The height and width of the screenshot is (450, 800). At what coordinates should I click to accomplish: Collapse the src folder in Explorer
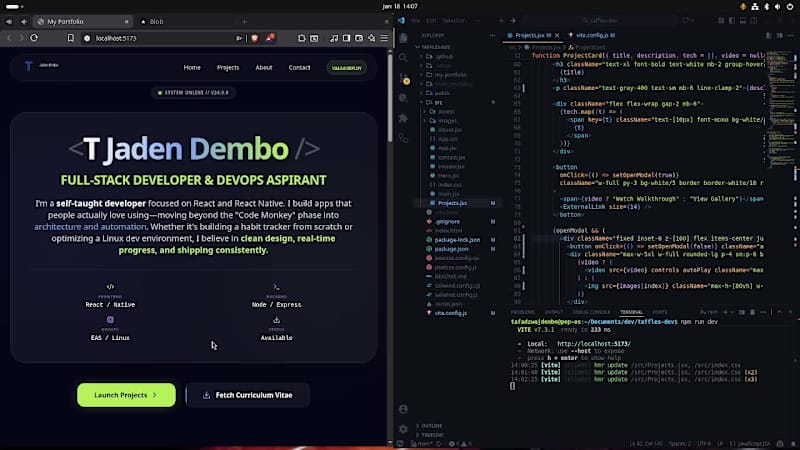tap(439, 103)
